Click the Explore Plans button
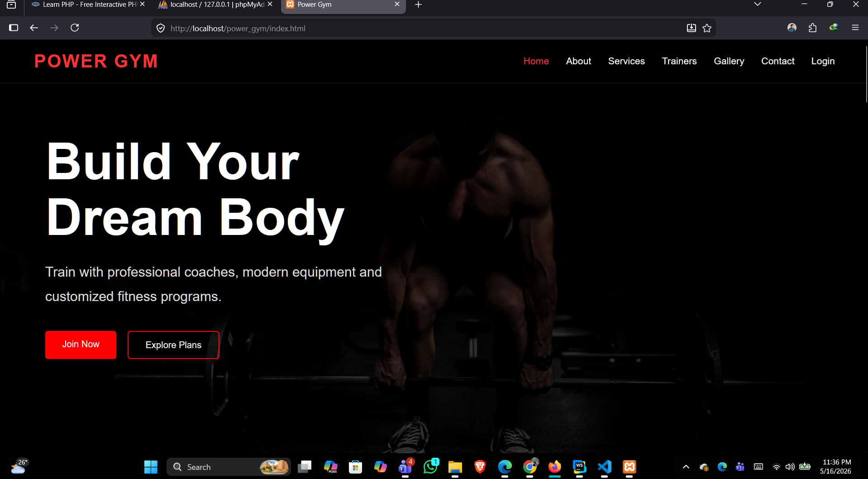 [173, 345]
